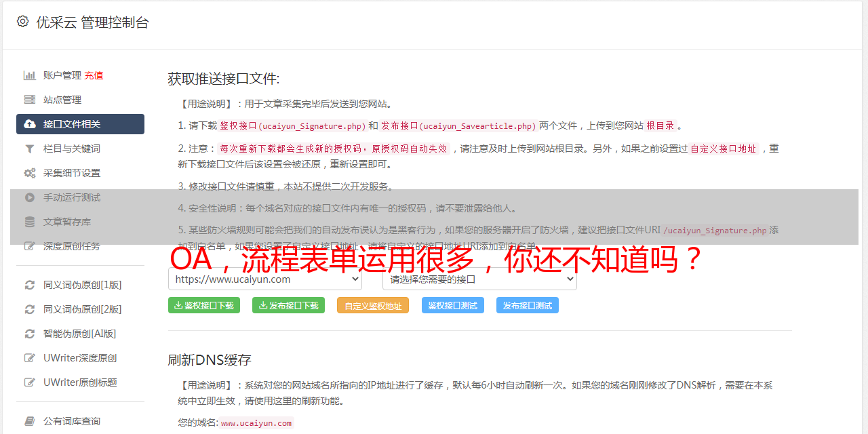
Task: Click the blue 发布接口测试 button
Action: (x=528, y=305)
